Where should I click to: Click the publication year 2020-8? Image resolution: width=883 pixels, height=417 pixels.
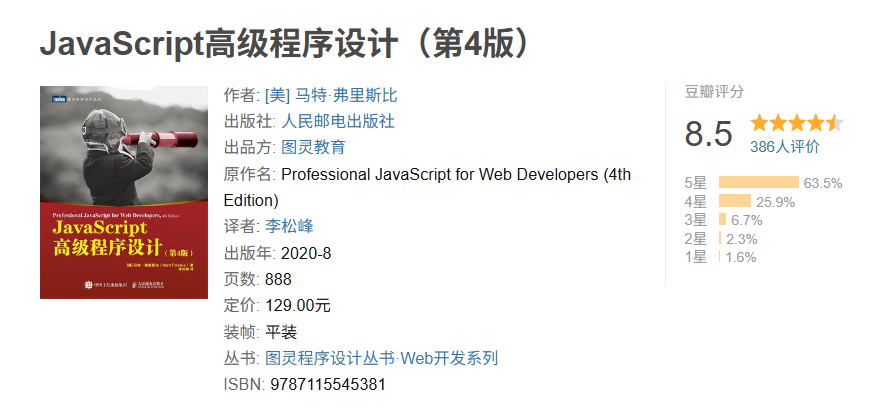coord(306,253)
